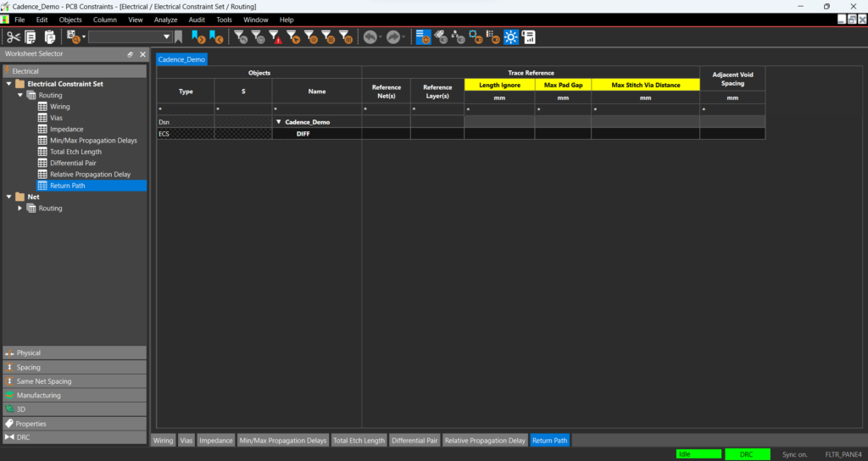The height and width of the screenshot is (461, 868).
Task: Open the 3D domain section
Action: pos(75,409)
